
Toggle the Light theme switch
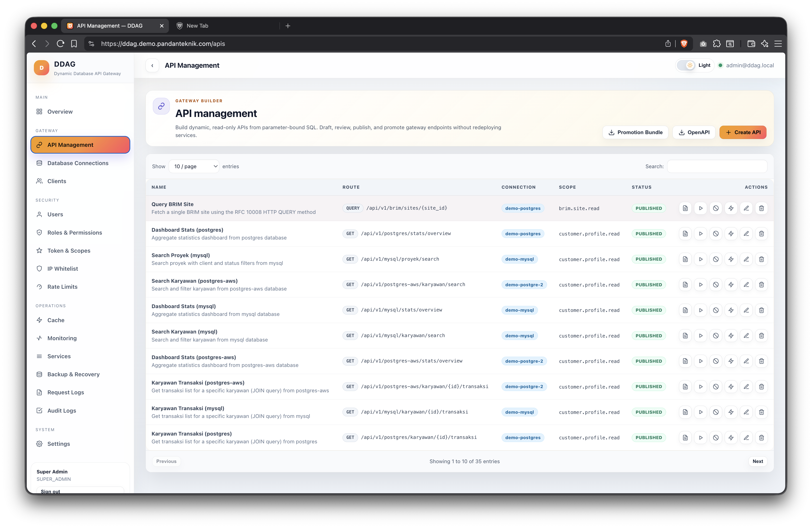686,65
